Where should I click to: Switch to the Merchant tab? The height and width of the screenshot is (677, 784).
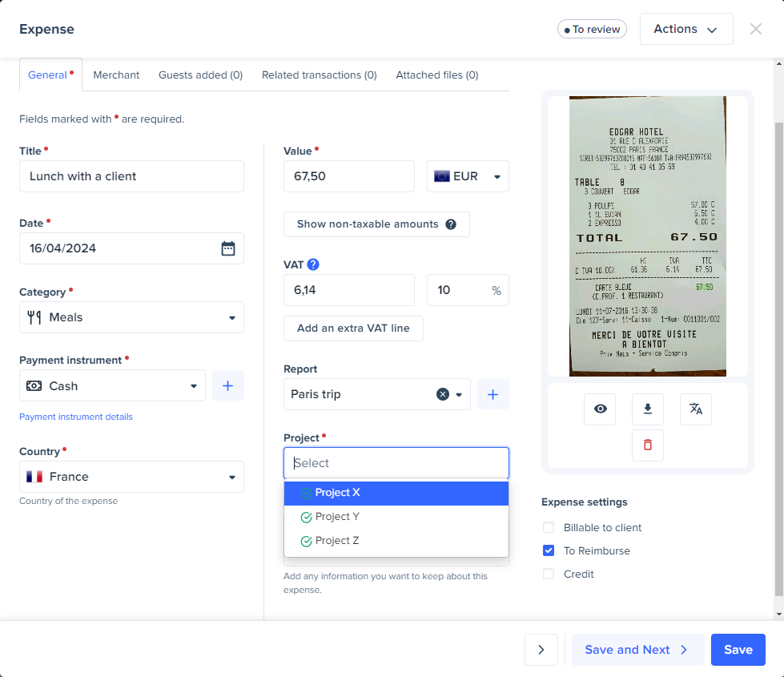(x=116, y=75)
